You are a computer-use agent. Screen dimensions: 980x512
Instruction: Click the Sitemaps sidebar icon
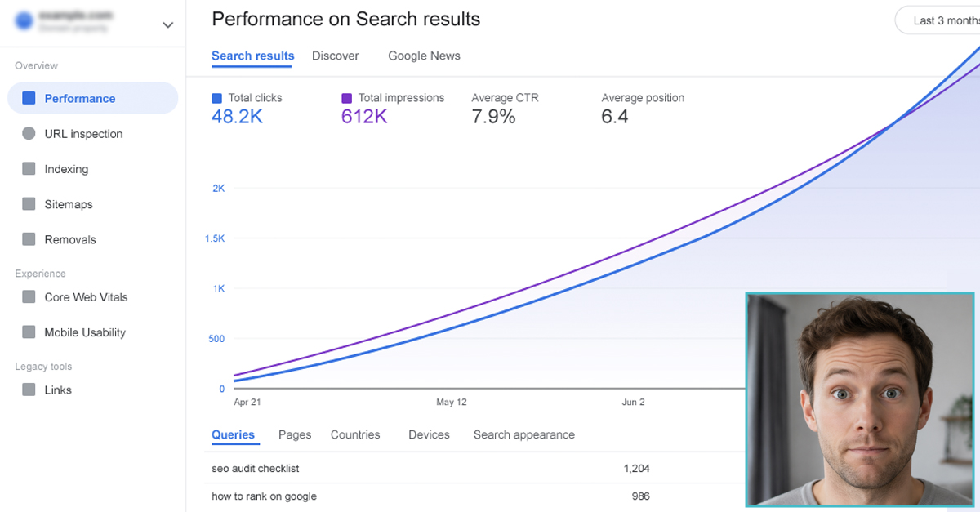click(x=29, y=204)
